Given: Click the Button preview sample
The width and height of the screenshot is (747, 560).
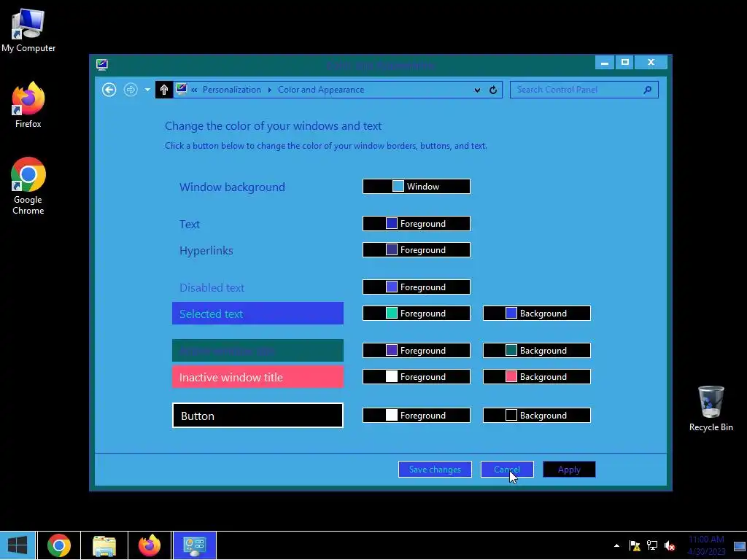Looking at the screenshot, I should 258,415.
